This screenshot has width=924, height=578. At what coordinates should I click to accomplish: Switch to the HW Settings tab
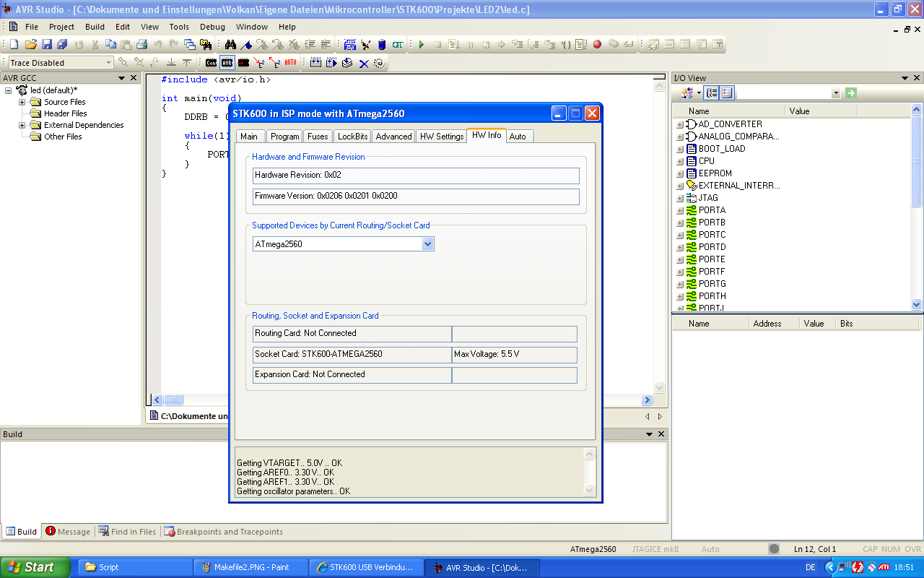(442, 136)
